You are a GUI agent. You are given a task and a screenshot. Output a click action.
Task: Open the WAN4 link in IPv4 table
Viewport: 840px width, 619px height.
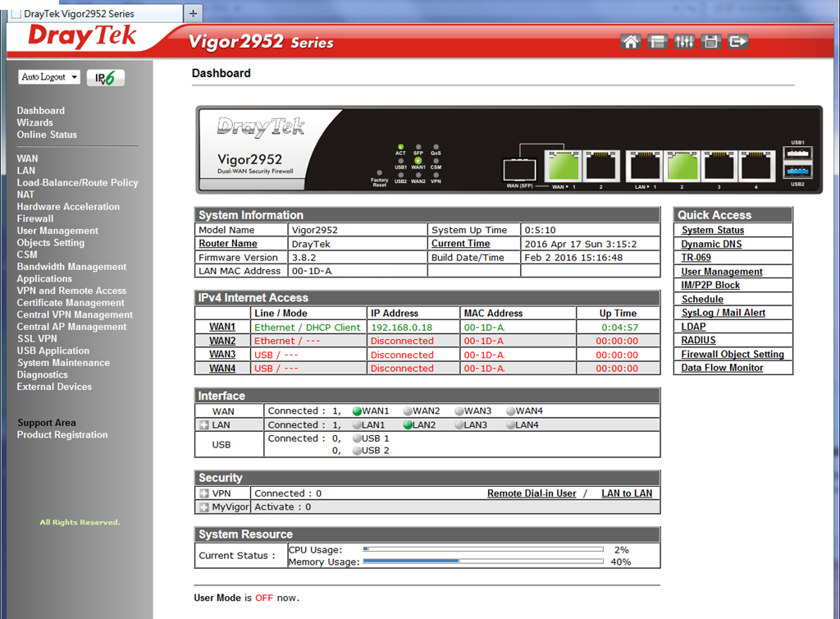click(x=222, y=368)
